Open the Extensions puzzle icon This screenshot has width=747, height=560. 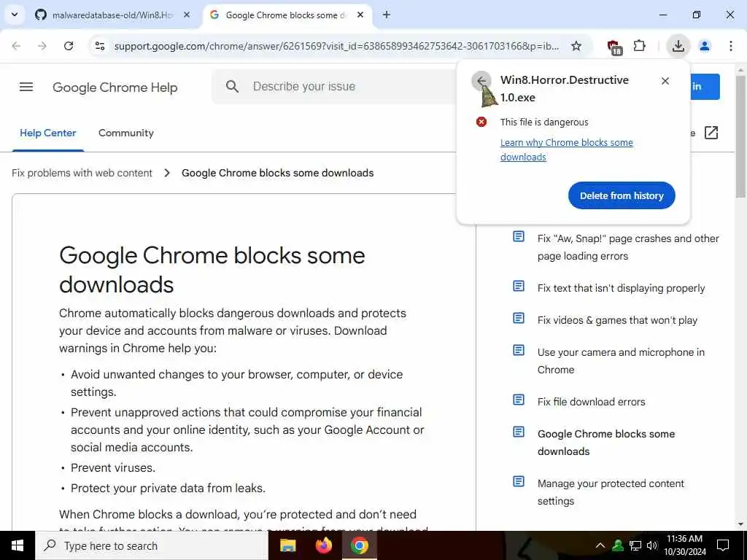(x=639, y=46)
